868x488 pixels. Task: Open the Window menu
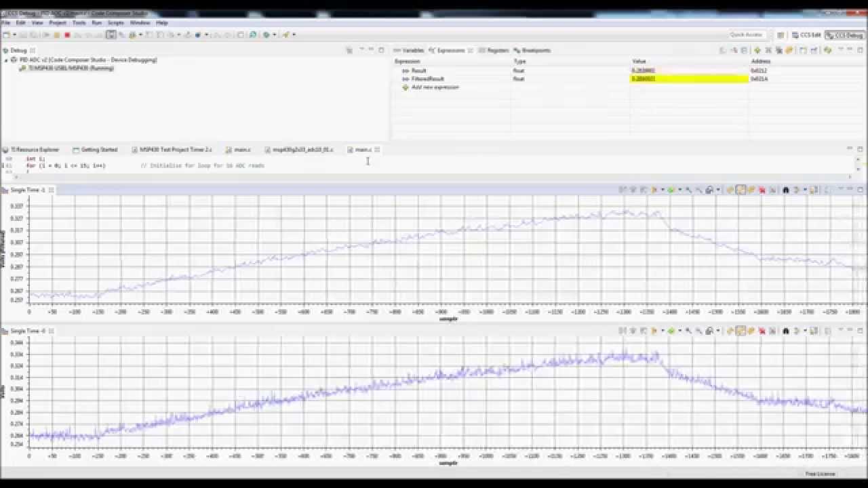[140, 22]
